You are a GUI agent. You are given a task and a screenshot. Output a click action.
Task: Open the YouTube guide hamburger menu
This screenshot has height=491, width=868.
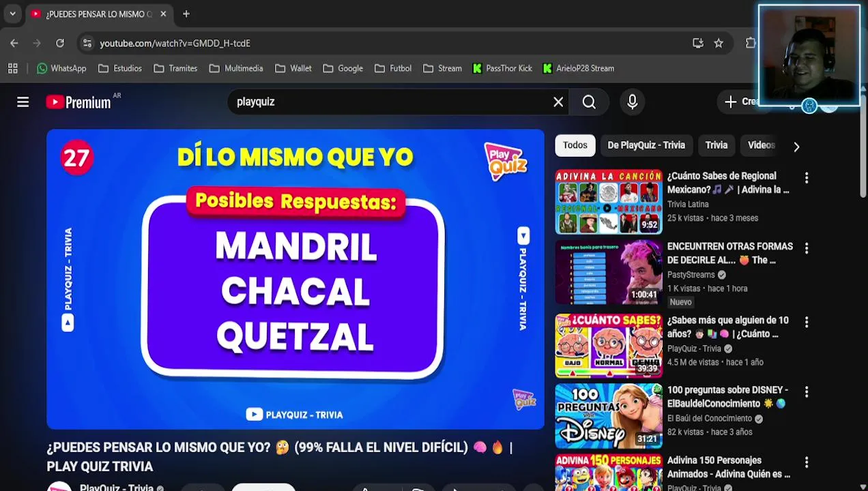pos(23,102)
